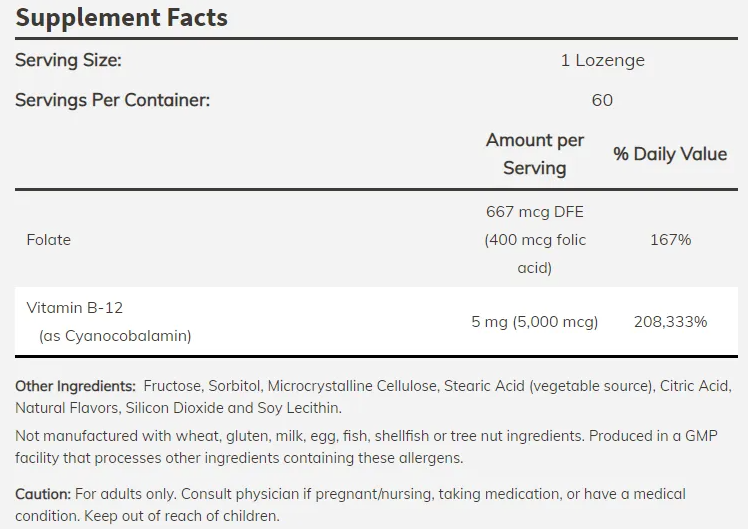748x529 pixels.
Task: Click the 167% daily value for Folate
Action: coord(670,240)
